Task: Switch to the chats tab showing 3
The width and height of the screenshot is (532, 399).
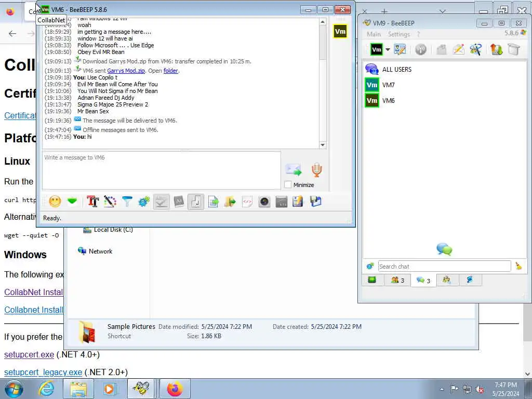Action: [423, 281]
